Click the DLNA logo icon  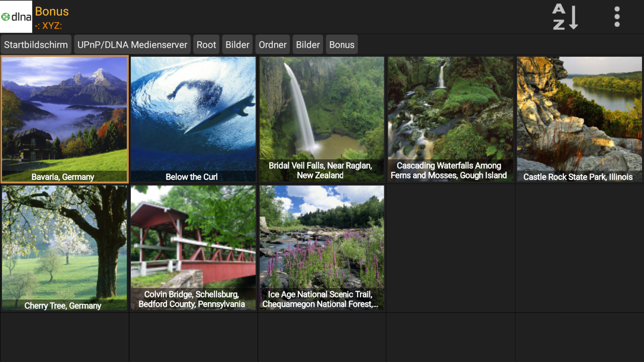pyautogui.click(x=16, y=17)
